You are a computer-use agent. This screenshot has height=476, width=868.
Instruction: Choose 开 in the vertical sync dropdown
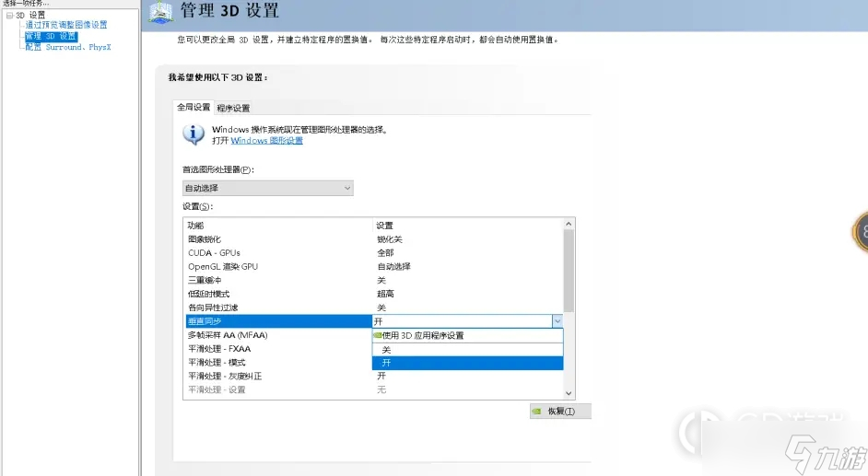tap(468, 363)
